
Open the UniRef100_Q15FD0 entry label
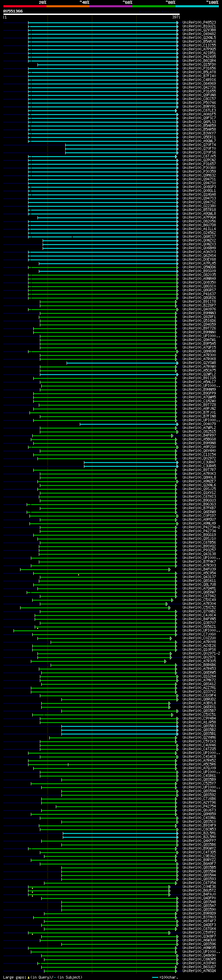(x=199, y=64)
